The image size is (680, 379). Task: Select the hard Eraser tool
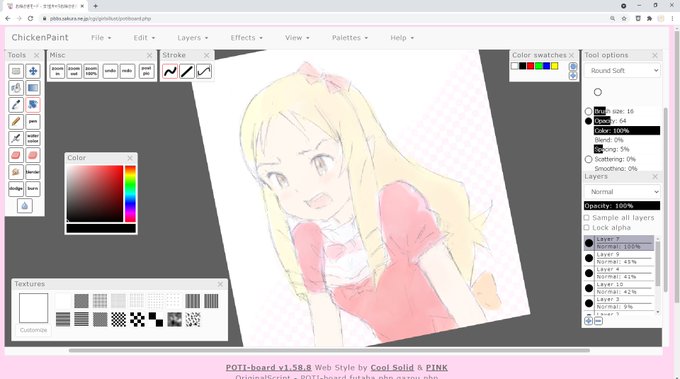coord(16,155)
